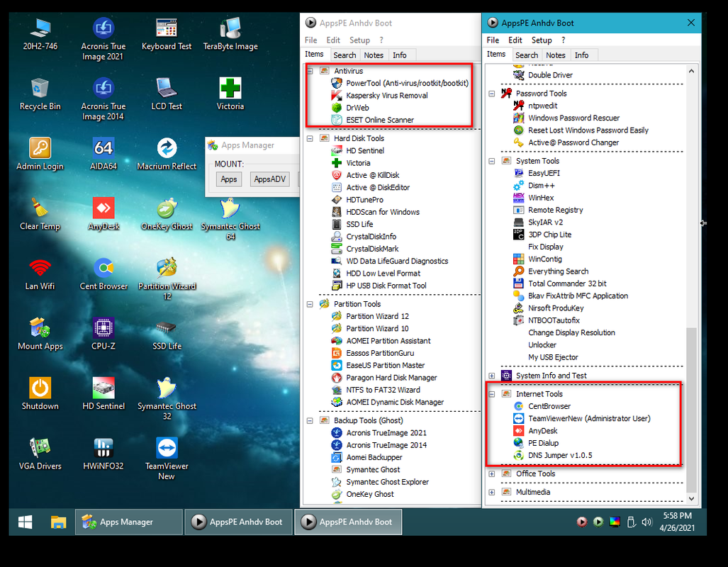The height and width of the screenshot is (567, 728).
Task: Click scroll down arrow in right window
Action: tap(691, 498)
